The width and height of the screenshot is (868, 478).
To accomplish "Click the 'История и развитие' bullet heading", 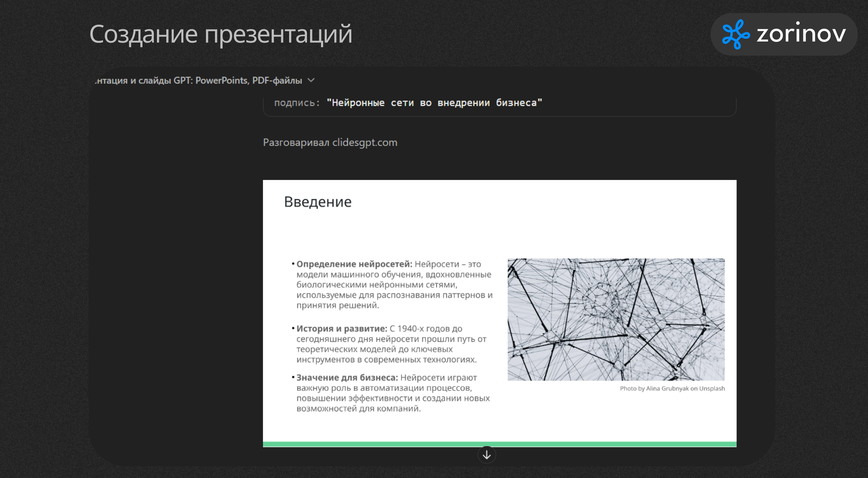I will 342,329.
